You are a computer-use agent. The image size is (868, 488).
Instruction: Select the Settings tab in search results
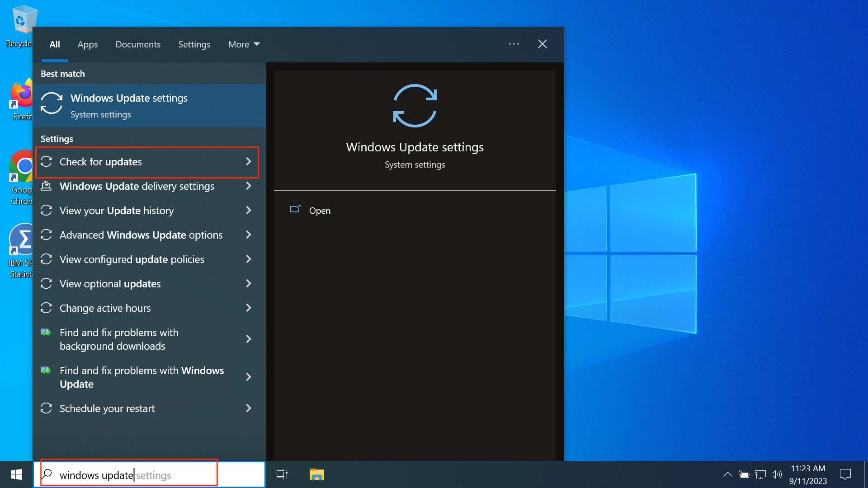tap(194, 43)
